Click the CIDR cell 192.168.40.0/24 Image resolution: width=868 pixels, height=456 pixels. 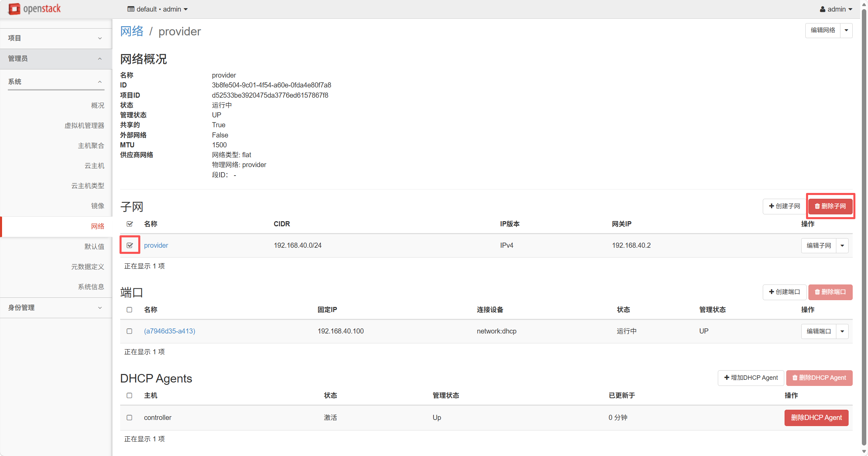click(298, 245)
